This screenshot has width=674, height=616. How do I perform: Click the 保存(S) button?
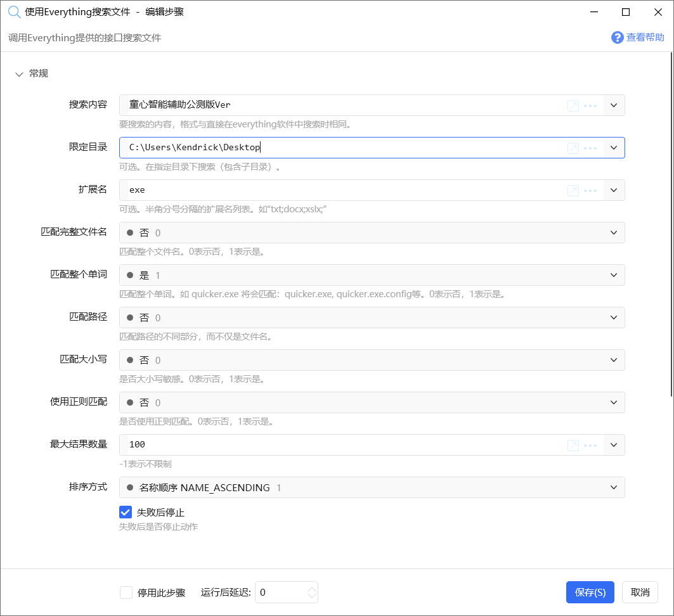(590, 593)
